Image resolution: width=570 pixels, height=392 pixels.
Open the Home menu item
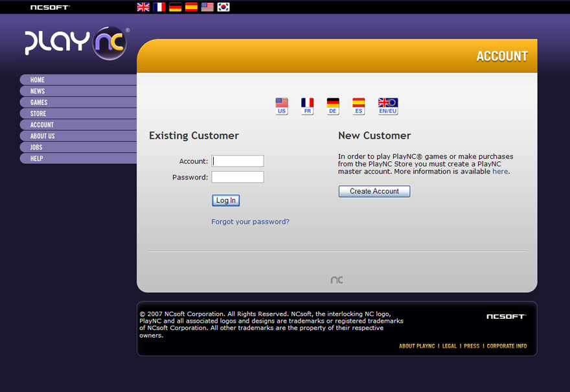78,80
